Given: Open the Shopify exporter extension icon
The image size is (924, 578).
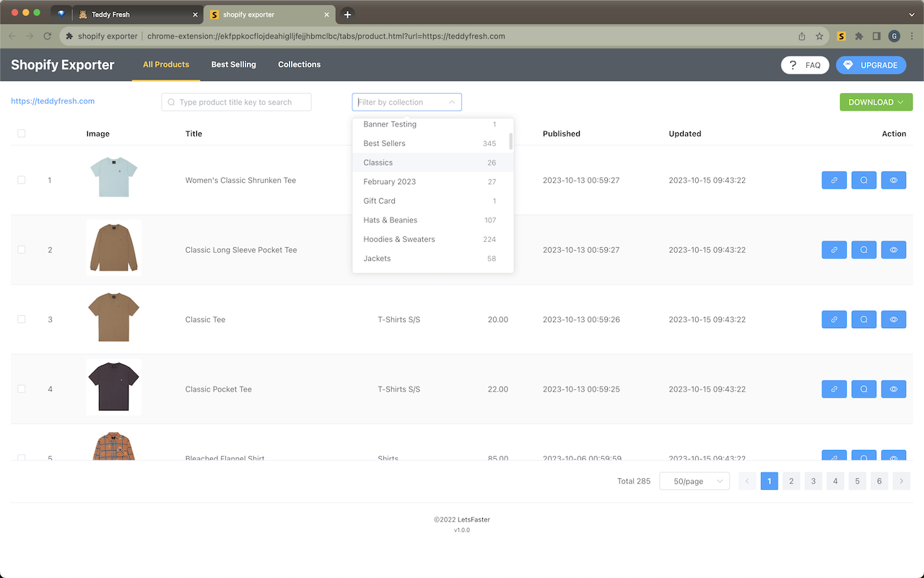Looking at the screenshot, I should click(842, 36).
